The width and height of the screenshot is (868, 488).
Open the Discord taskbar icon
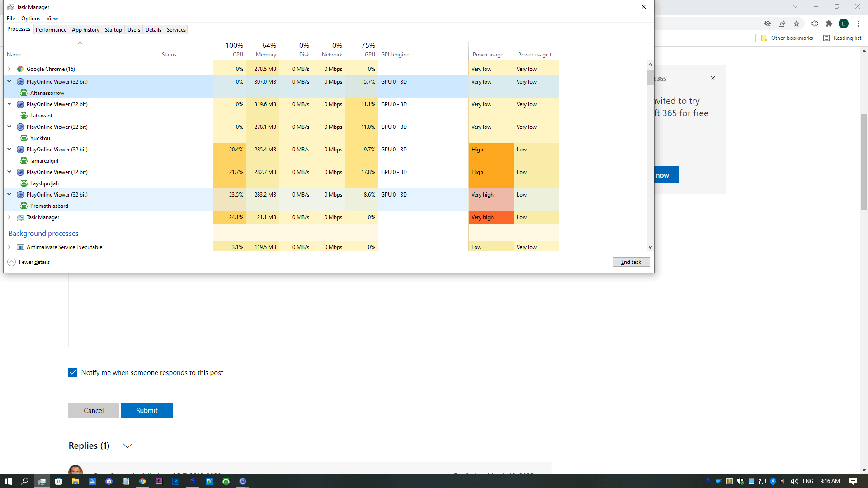(x=109, y=481)
